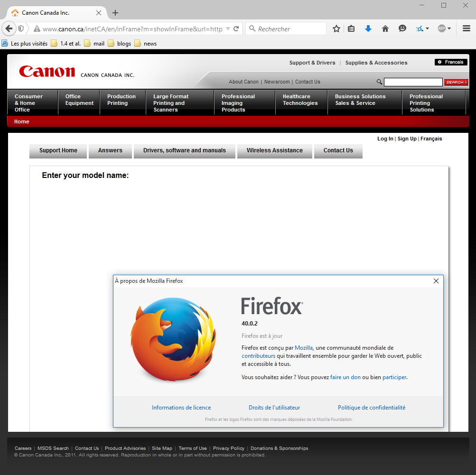Open a new tab with plus button
476x475 pixels.
[x=115, y=13]
